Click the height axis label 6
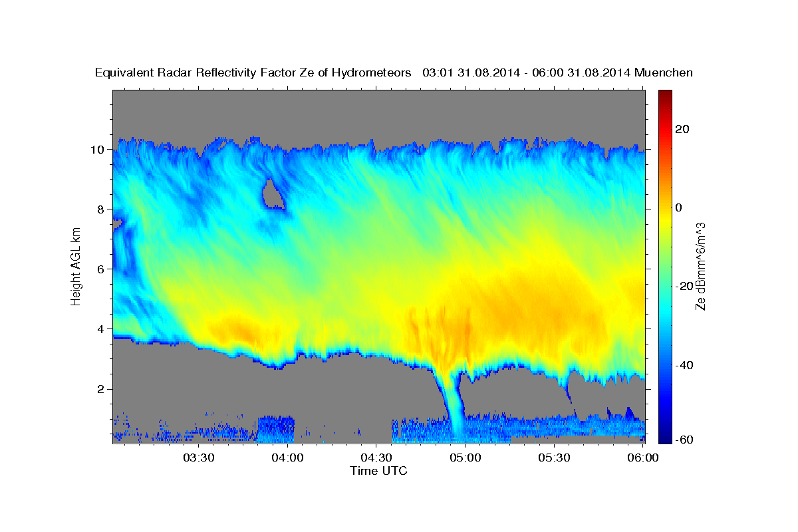 click(101, 269)
